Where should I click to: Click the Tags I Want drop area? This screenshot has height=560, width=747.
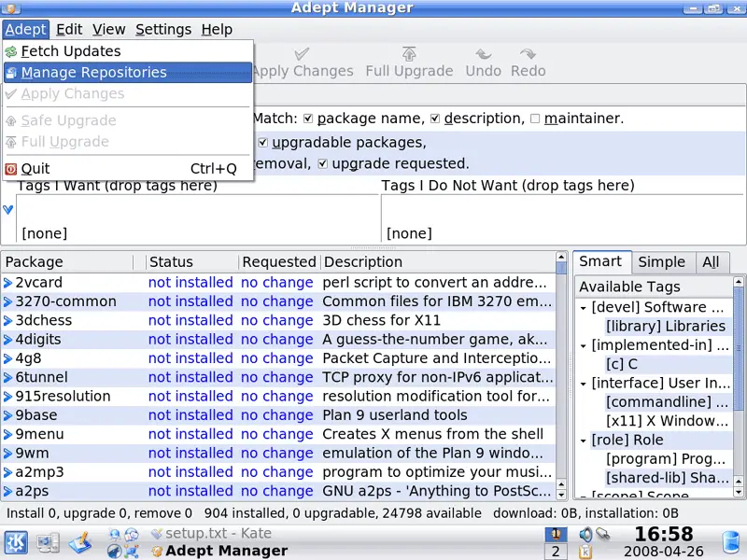coord(197,219)
